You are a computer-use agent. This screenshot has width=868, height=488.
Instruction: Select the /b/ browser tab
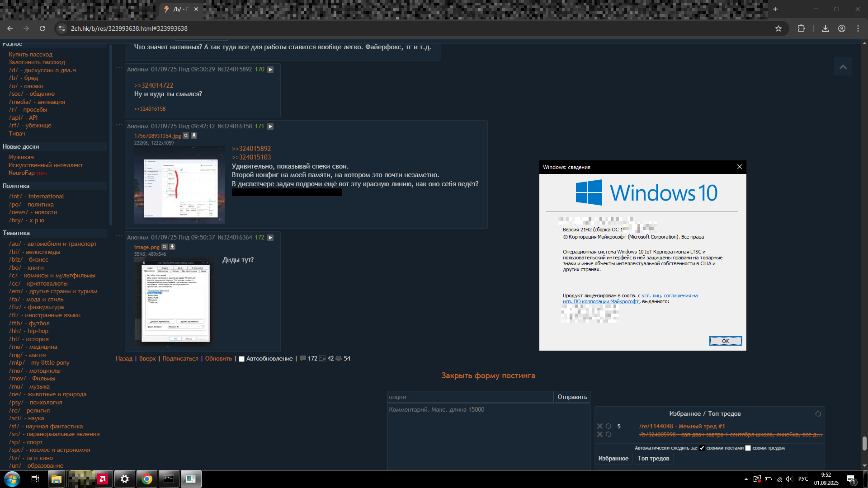pos(181,9)
